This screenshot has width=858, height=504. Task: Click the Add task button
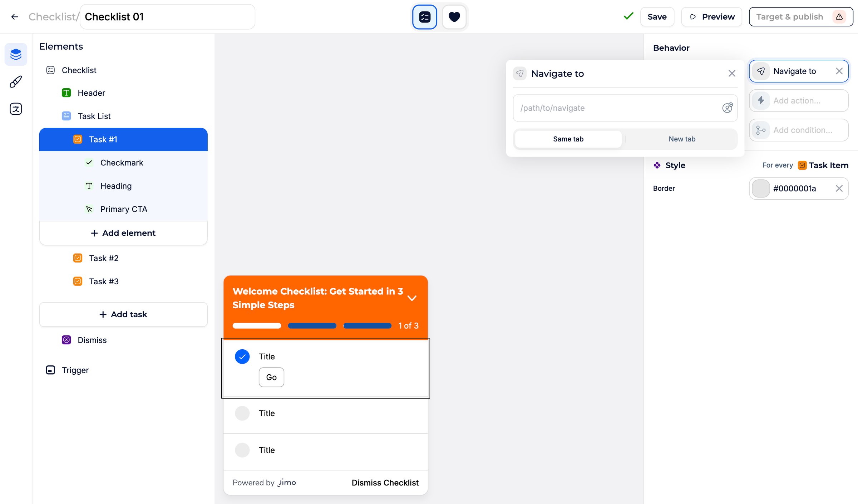pos(123,314)
